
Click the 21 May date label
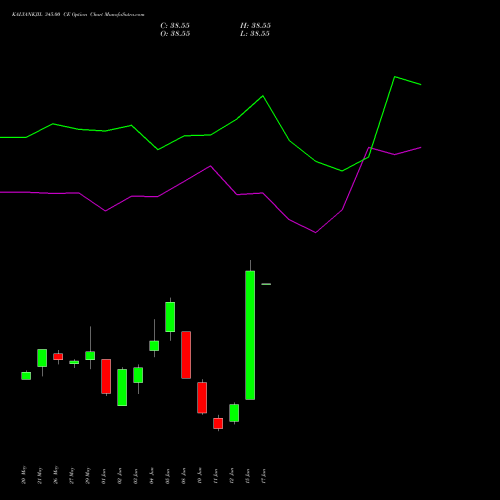[x=40, y=475]
